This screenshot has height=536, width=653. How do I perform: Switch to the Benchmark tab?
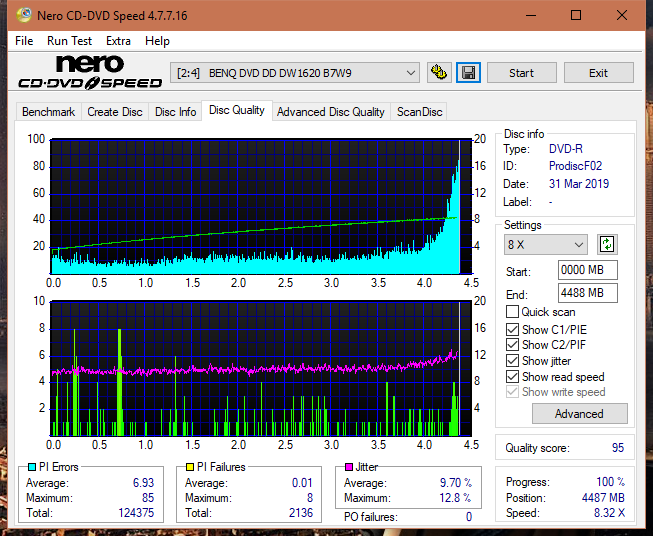point(49,112)
